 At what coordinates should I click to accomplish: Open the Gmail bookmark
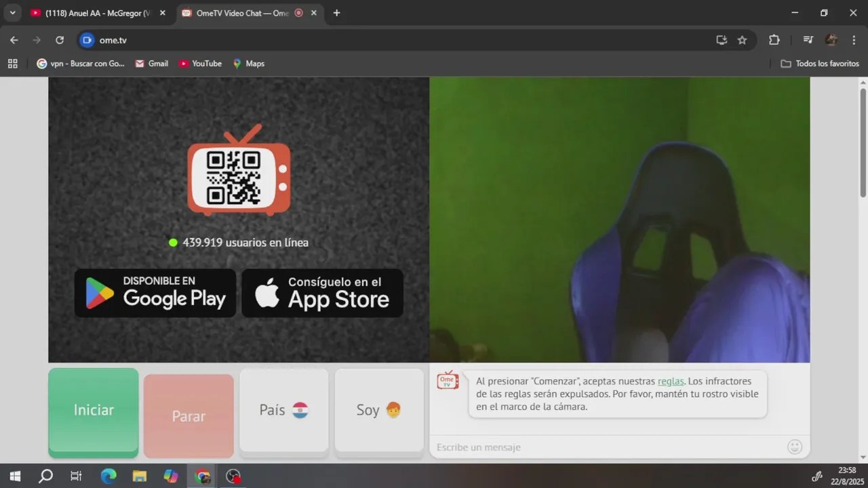point(151,64)
